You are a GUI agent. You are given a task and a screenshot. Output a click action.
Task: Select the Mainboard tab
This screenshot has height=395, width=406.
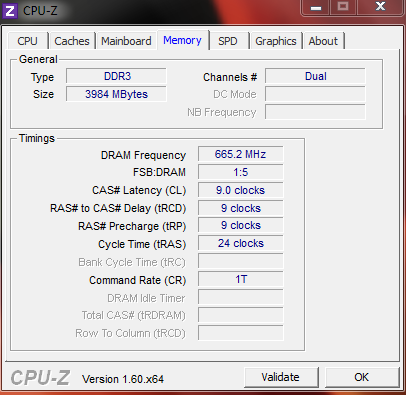pos(126,41)
